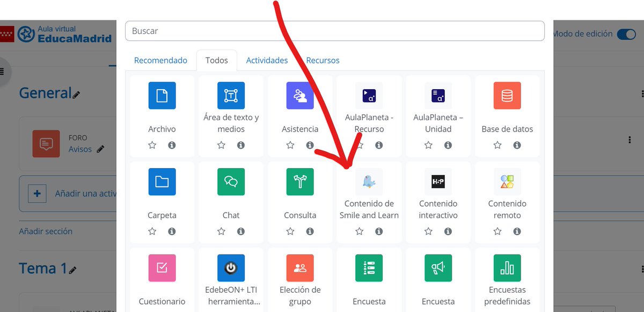Pick Encuestas predefinidas chart icon
Viewport: 644px width, 312px height.
[x=507, y=268]
